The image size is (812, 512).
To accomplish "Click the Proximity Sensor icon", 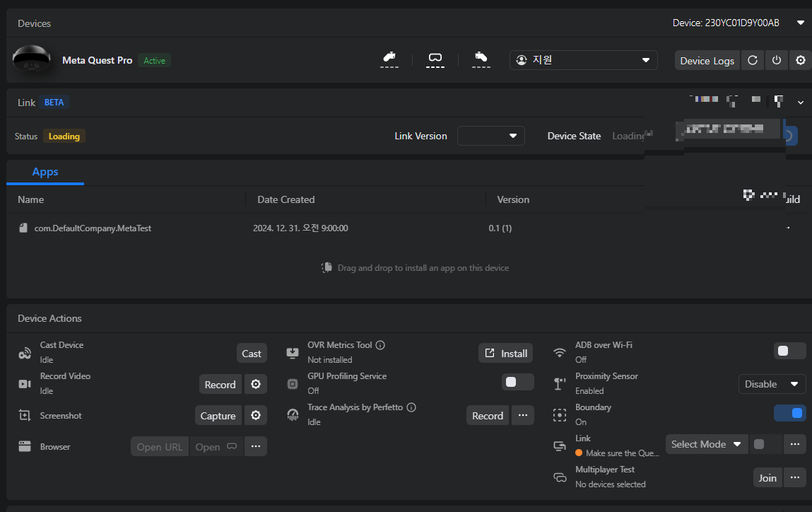I will (x=559, y=384).
